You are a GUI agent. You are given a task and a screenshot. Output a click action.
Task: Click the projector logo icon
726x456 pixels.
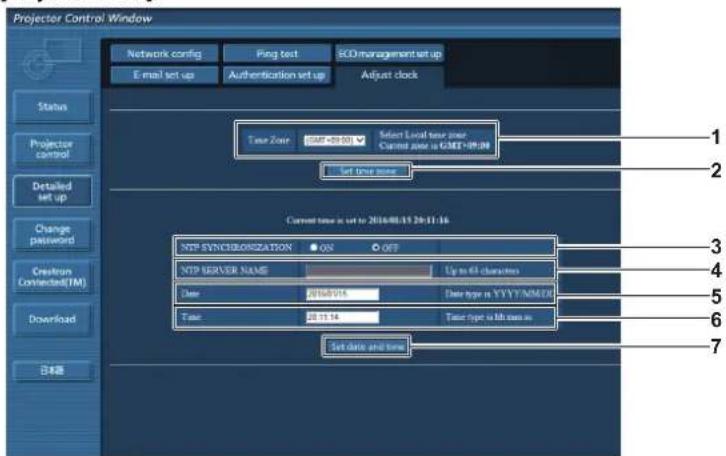52,59
